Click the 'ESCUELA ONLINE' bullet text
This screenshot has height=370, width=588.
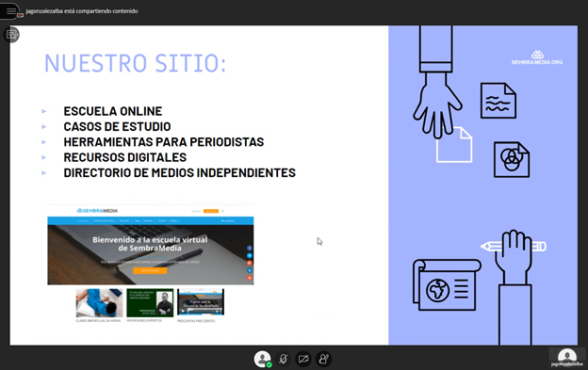click(113, 111)
